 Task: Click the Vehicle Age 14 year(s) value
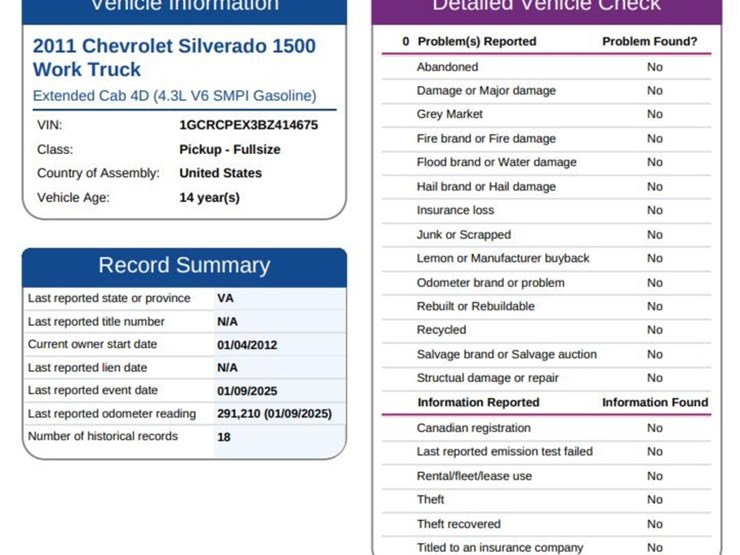(x=209, y=198)
